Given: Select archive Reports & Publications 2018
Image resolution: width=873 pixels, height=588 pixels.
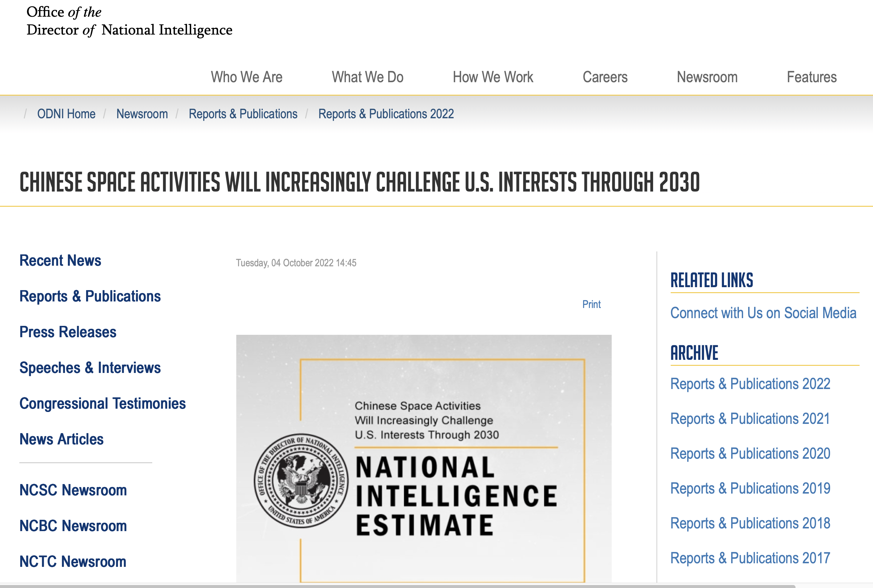Looking at the screenshot, I should (x=750, y=523).
